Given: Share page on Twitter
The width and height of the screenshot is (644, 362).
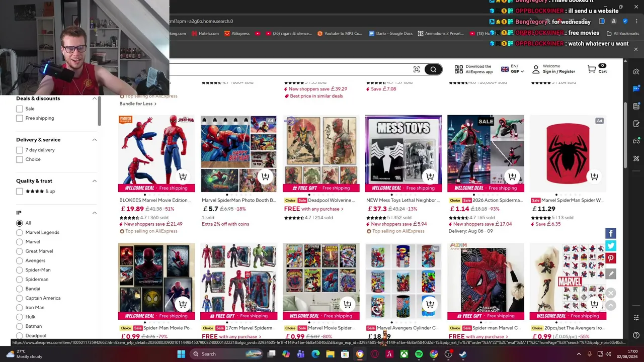Looking at the screenshot, I should (610, 246).
